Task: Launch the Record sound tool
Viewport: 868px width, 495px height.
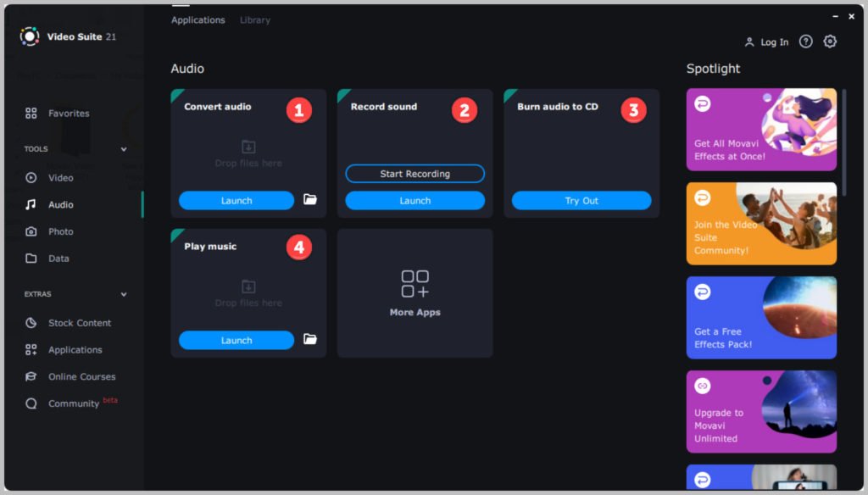Action: (415, 200)
